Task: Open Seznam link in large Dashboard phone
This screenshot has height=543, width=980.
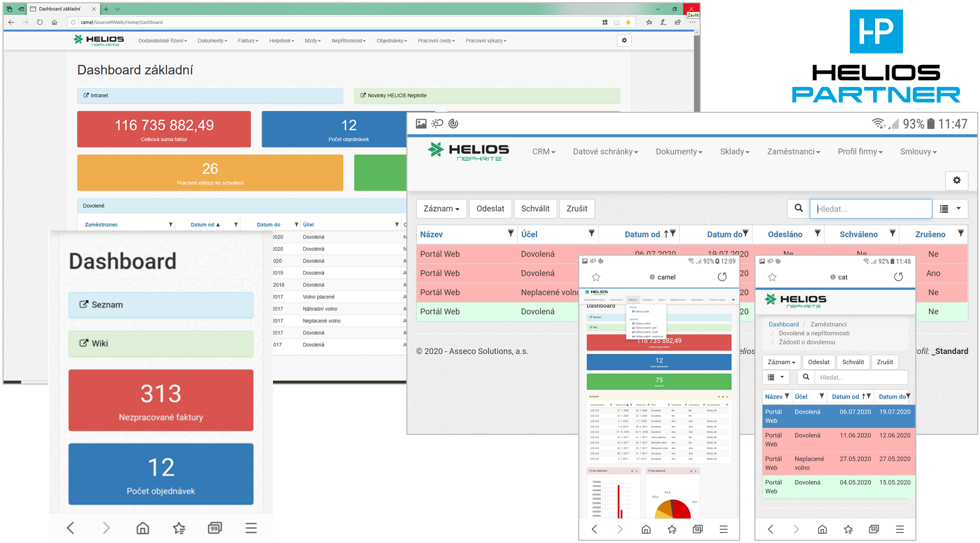Action: point(161,305)
